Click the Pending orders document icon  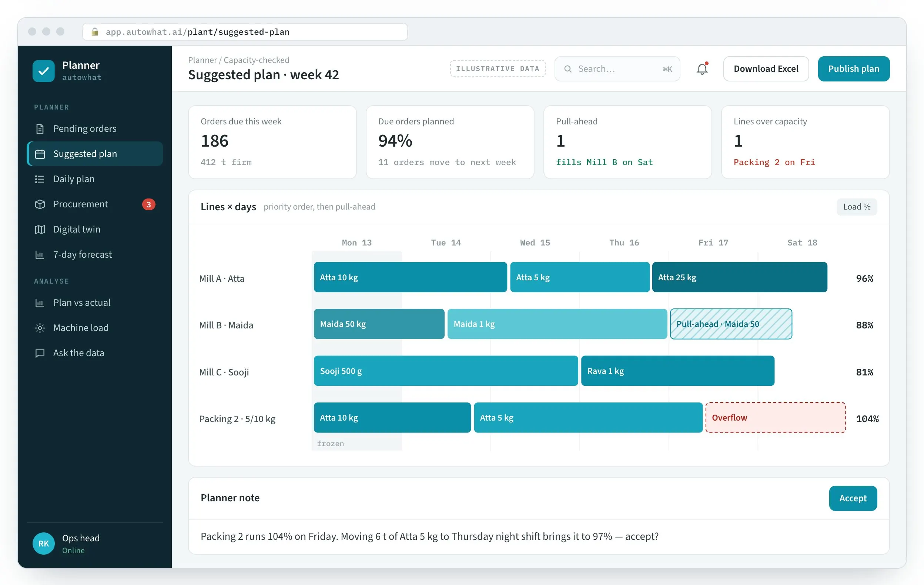pyautogui.click(x=40, y=128)
